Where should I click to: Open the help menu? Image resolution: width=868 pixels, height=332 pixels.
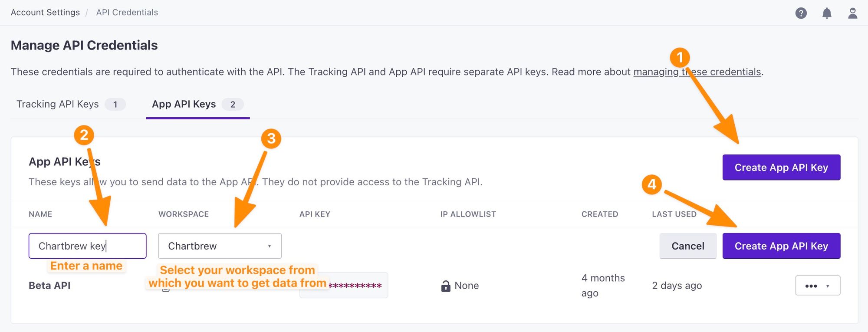[801, 13]
